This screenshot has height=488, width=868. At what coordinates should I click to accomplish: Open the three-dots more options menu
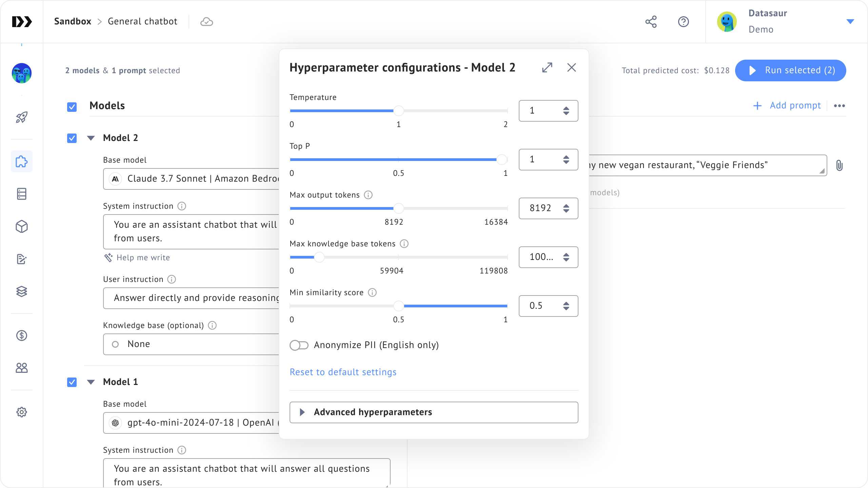click(x=839, y=106)
